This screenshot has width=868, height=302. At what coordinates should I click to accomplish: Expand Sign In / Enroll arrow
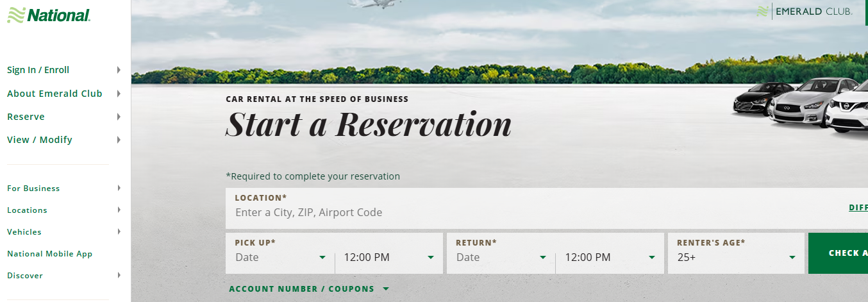coord(119,70)
